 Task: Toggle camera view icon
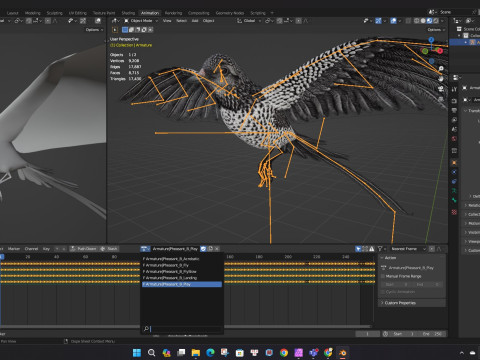coord(441,89)
